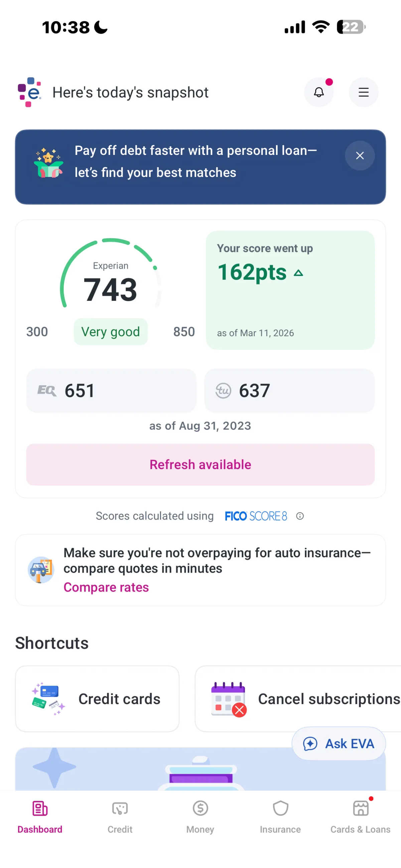
Task: Open the Equifax score 651 card
Action: (111, 391)
